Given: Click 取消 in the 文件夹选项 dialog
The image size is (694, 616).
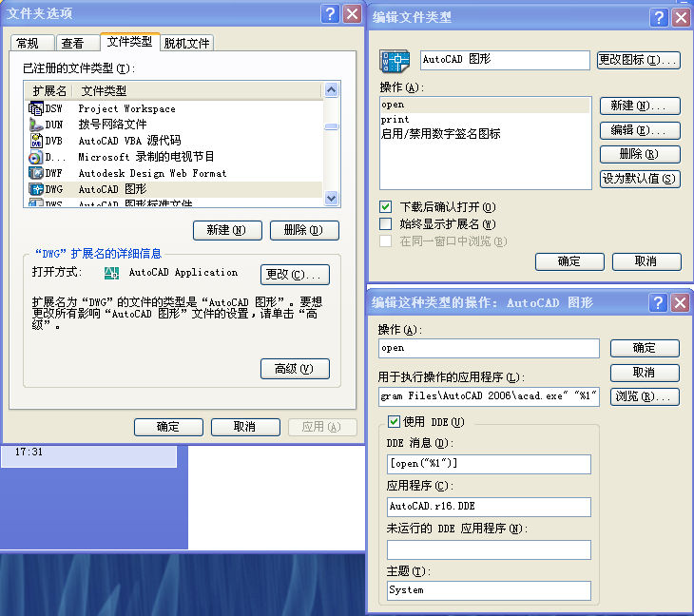Looking at the screenshot, I should 245,427.
